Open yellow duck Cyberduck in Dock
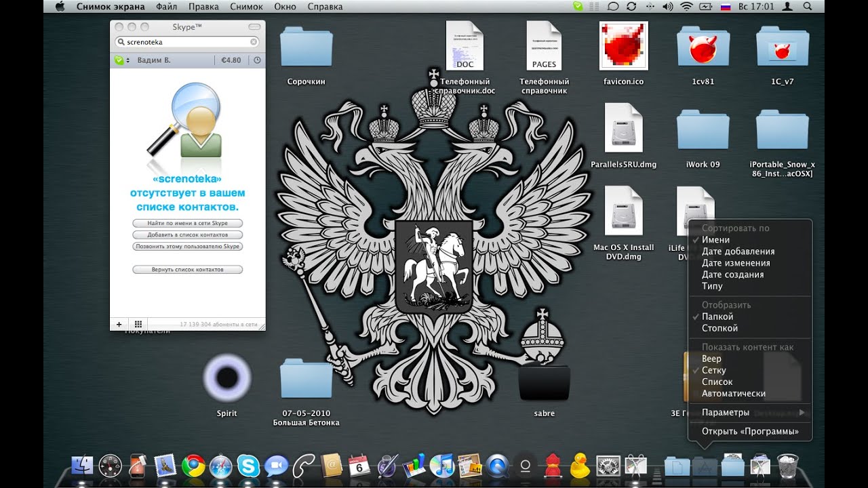Image resolution: width=868 pixels, height=488 pixels. click(580, 466)
